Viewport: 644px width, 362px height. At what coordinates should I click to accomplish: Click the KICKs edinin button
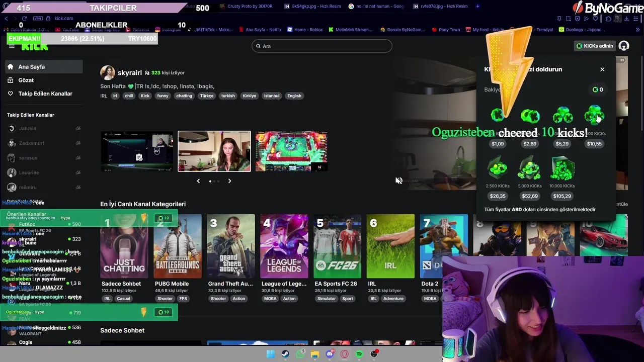pyautogui.click(x=595, y=46)
